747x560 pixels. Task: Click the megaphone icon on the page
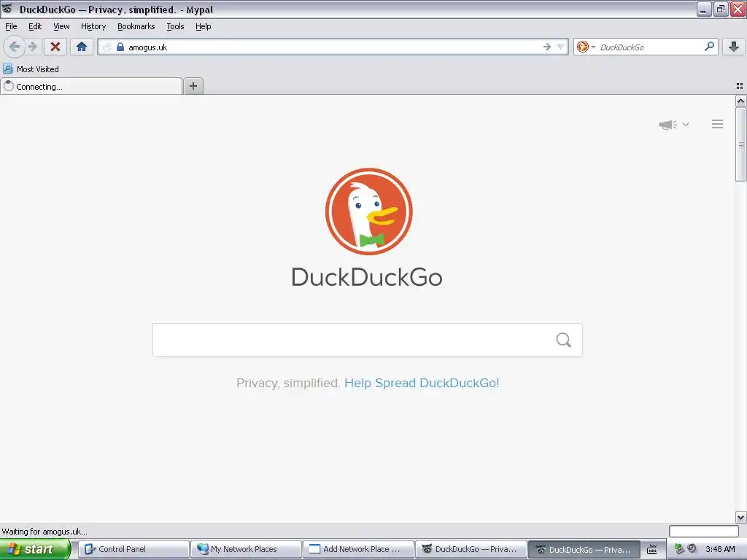click(x=668, y=125)
